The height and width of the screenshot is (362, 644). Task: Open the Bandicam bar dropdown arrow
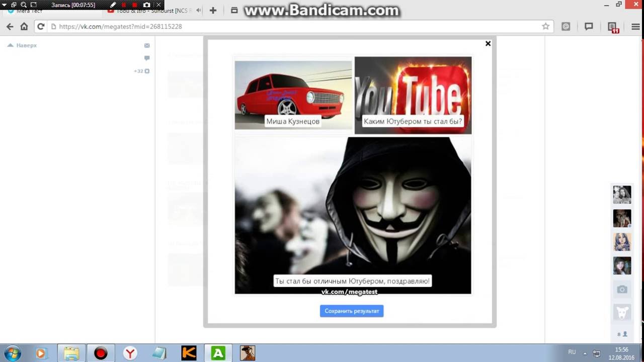click(x=5, y=5)
